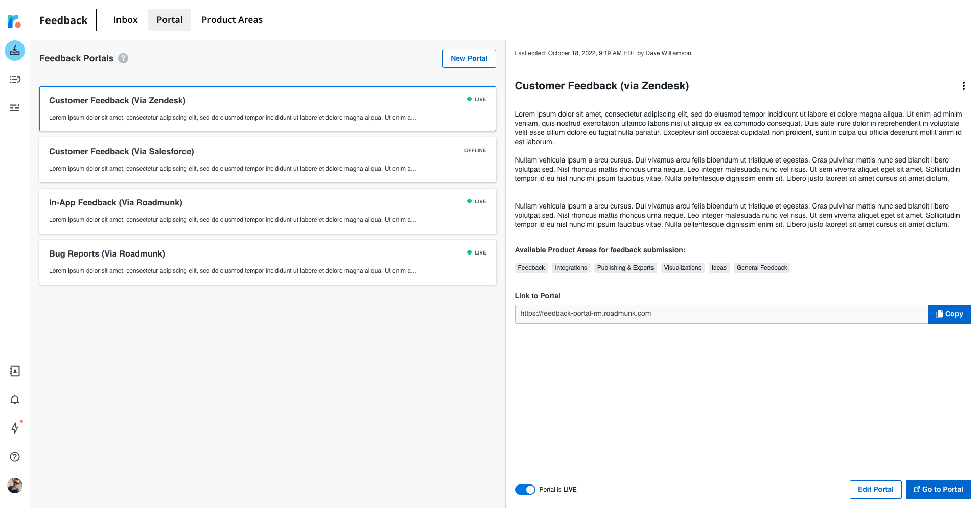Click the user profile avatar
Viewport: 980px width, 508px height.
click(x=15, y=486)
